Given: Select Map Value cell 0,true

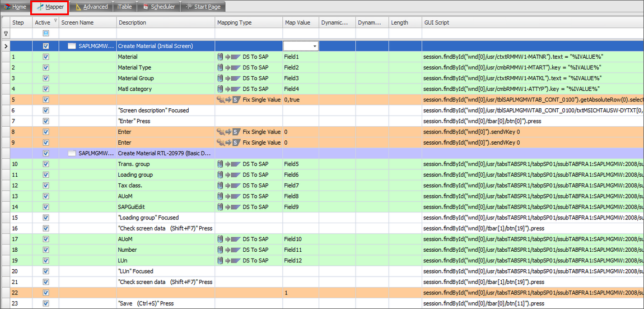Looking at the screenshot, I should coord(301,100).
